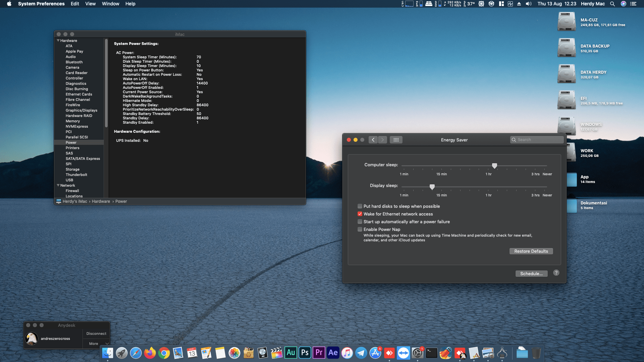Click the help question mark in Energy Saver
The image size is (644, 362).
(556, 273)
